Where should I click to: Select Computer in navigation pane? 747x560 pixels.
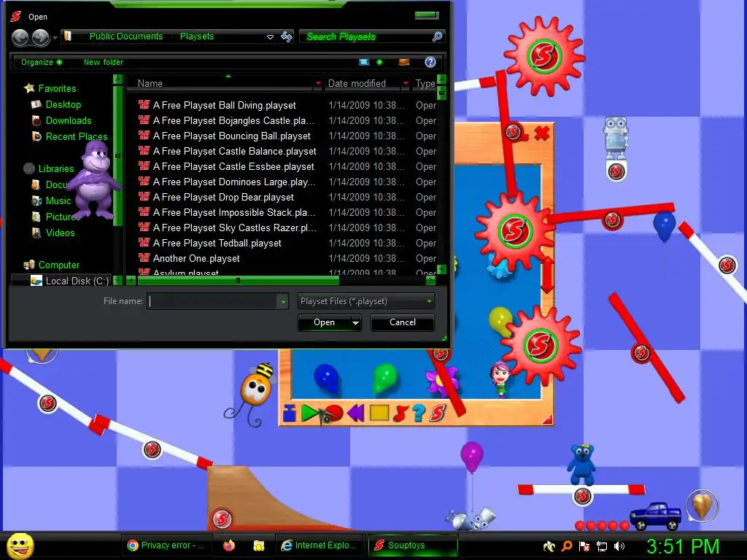[x=58, y=265]
